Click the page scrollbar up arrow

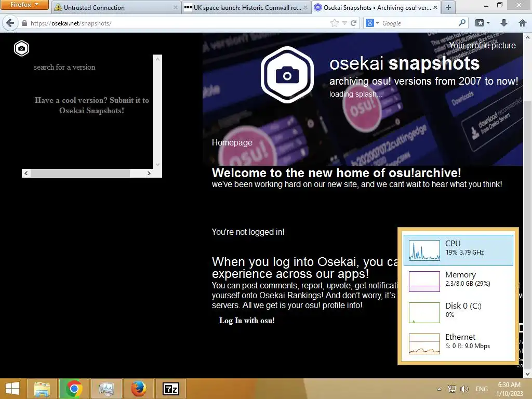527,37
